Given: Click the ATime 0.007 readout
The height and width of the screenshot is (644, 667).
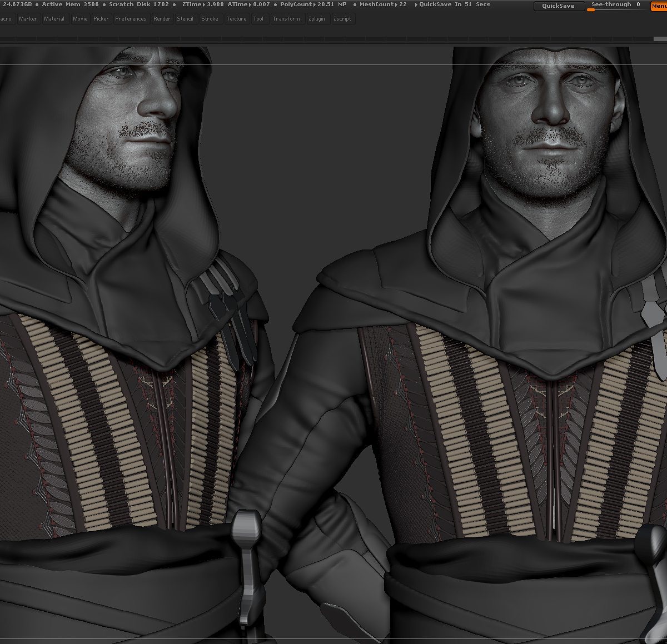Looking at the screenshot, I should point(248,4).
